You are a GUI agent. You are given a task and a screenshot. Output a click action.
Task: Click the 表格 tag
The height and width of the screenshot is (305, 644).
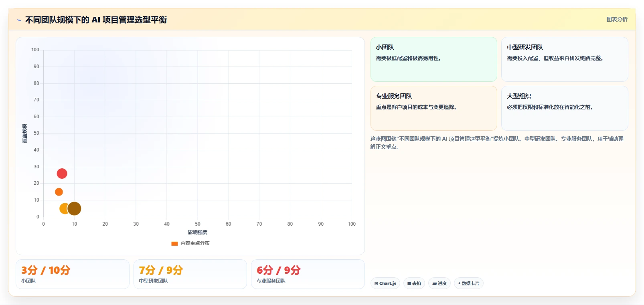coord(414,283)
